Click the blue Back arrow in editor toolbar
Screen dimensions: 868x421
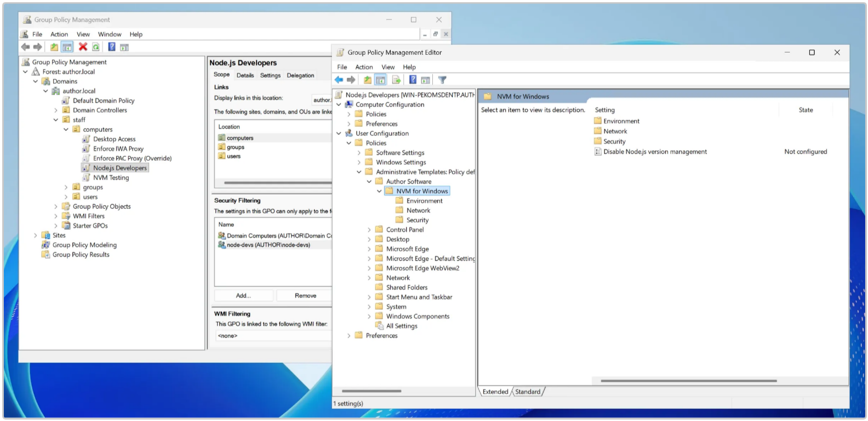click(x=339, y=80)
